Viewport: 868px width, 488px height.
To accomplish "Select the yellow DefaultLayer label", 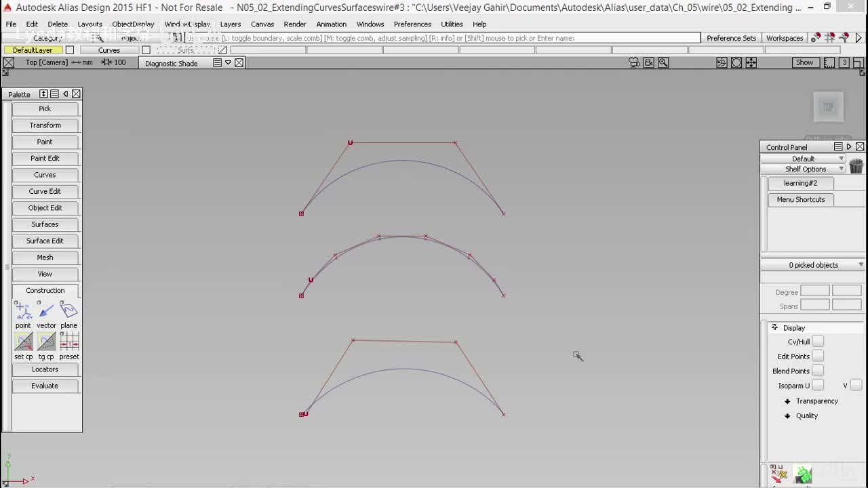I will (33, 50).
